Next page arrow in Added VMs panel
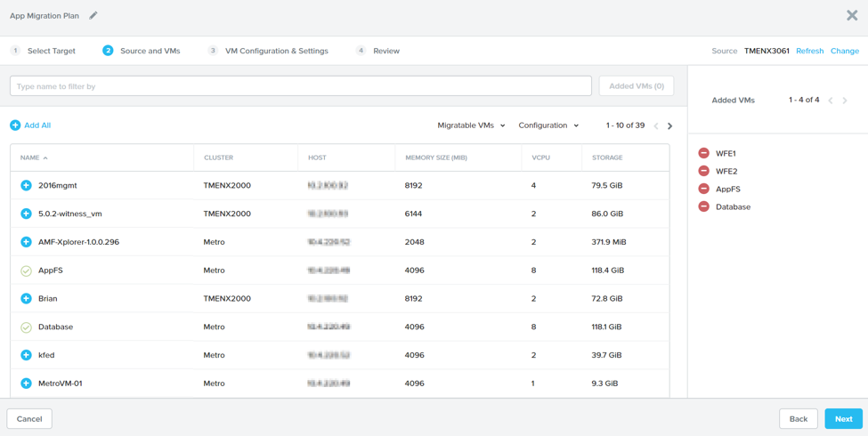 844,101
